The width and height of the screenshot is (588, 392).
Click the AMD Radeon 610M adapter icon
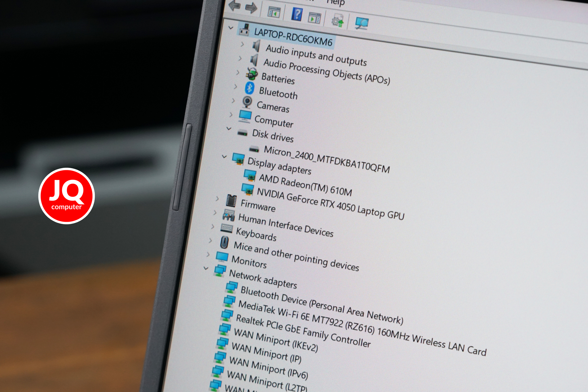click(250, 175)
